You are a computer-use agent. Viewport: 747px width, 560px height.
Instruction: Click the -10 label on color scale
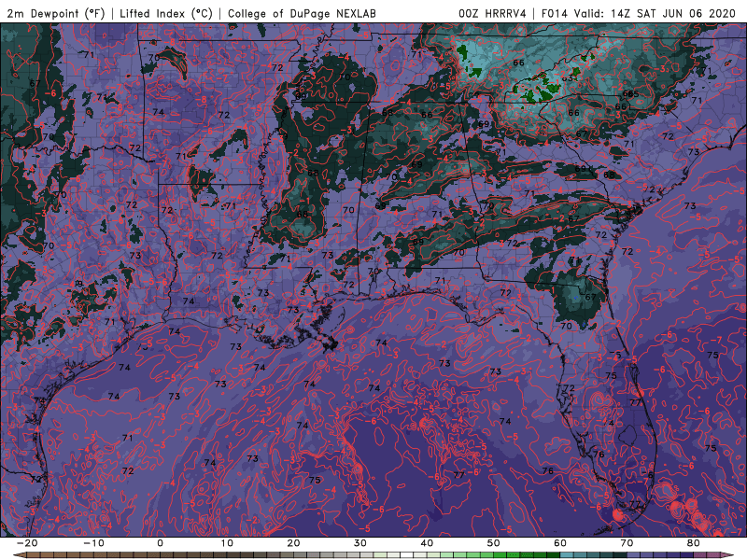pos(93,543)
